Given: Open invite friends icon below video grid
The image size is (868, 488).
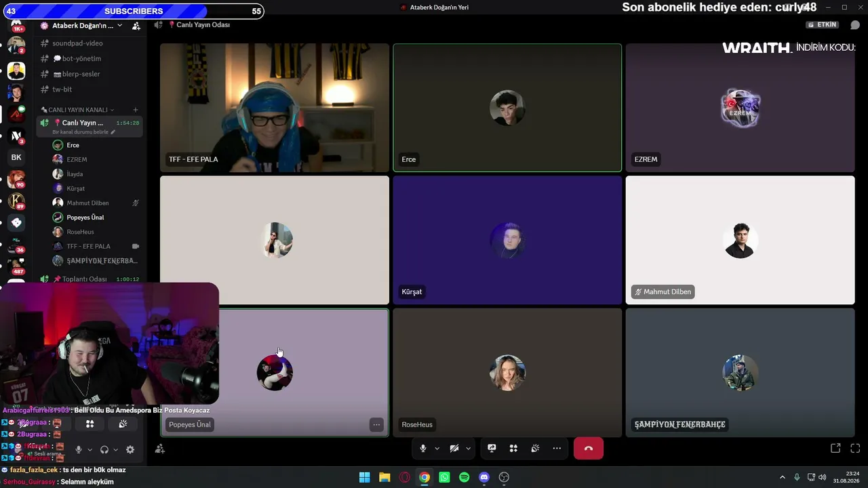Looking at the screenshot, I should coord(160,449).
